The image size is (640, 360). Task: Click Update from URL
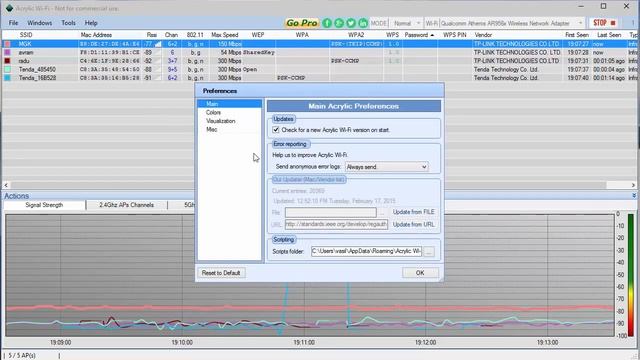tap(413, 224)
